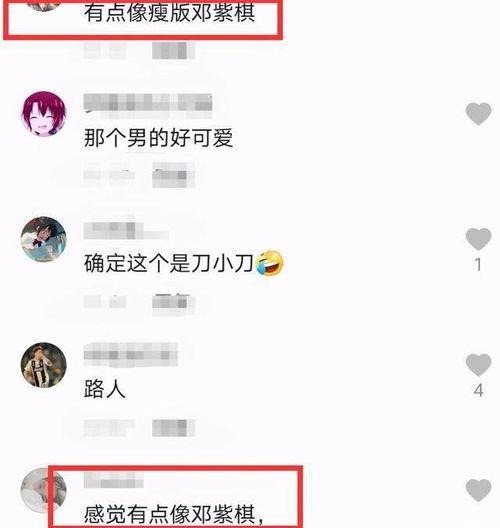Select the comment text 确定这个是刀小刀
Screen dimensions: 500x528
click(x=168, y=263)
